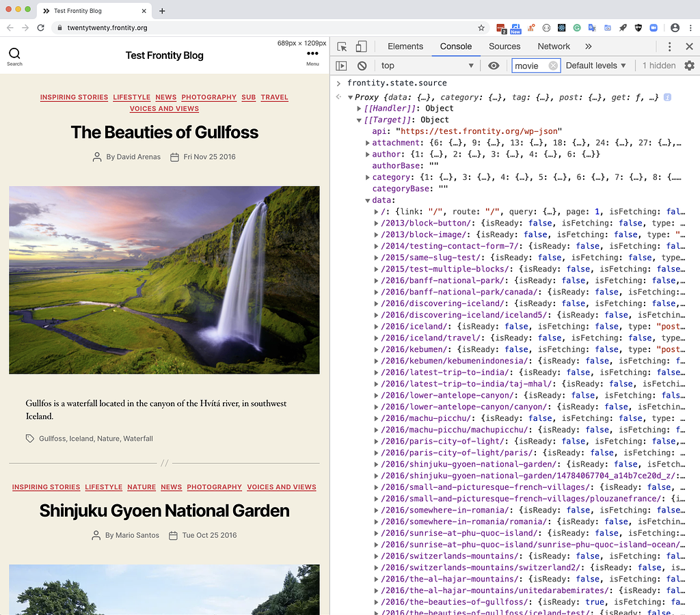700x615 pixels.
Task: Expand the [[Handler]] object entry
Action: [x=359, y=107]
